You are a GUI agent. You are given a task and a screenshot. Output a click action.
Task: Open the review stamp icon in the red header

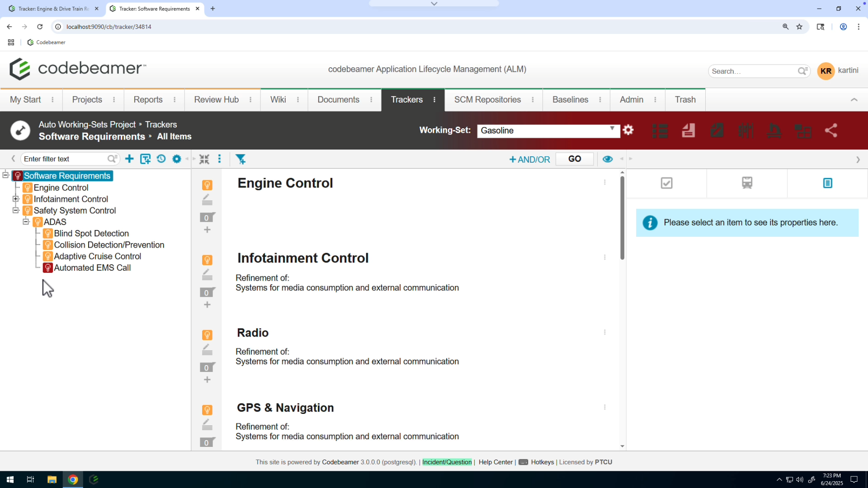[x=774, y=131]
